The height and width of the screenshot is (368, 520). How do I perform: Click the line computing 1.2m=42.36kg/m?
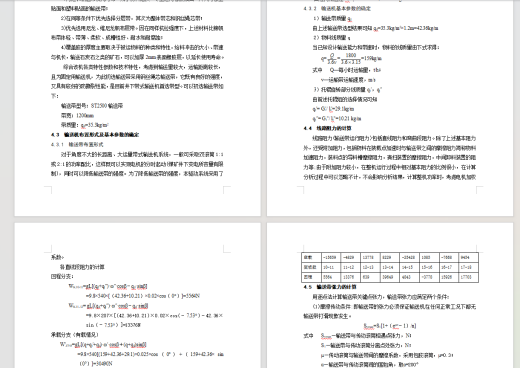[x=375, y=28]
